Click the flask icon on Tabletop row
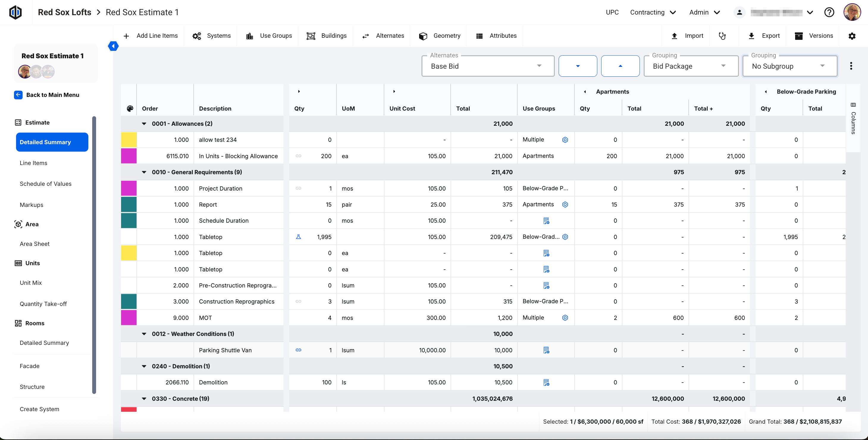Image resolution: width=868 pixels, height=440 pixels. pyautogui.click(x=298, y=237)
